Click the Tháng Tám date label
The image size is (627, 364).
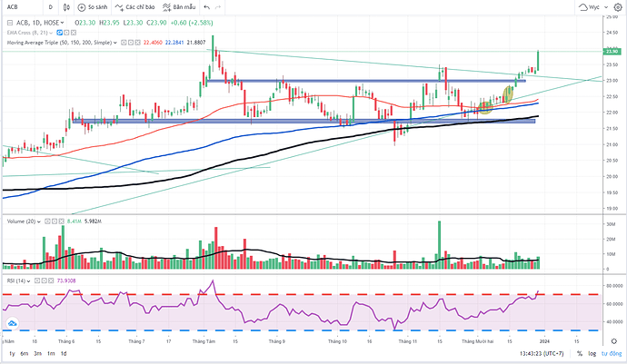click(204, 341)
